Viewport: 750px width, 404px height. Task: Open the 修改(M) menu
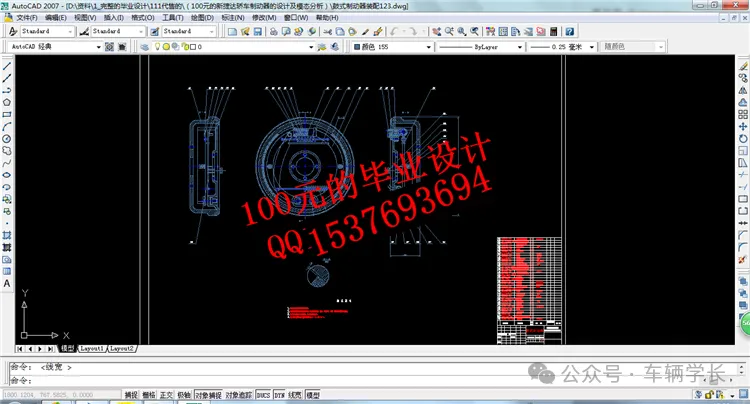point(264,18)
